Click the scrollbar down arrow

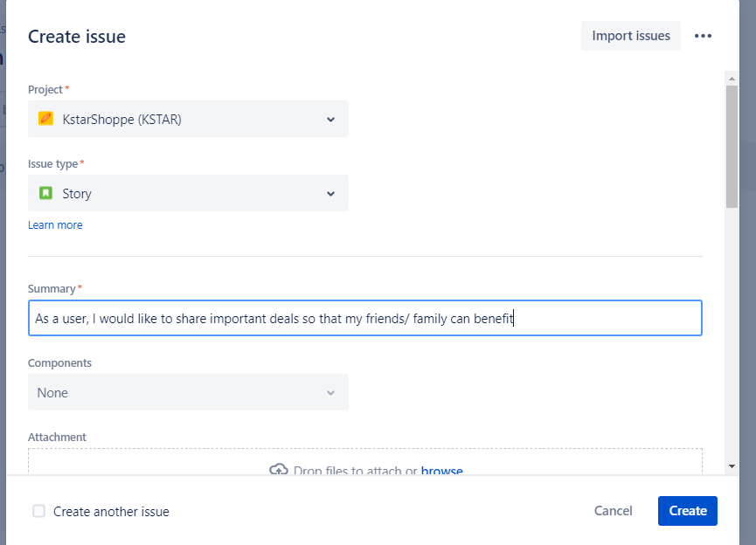tap(732, 466)
